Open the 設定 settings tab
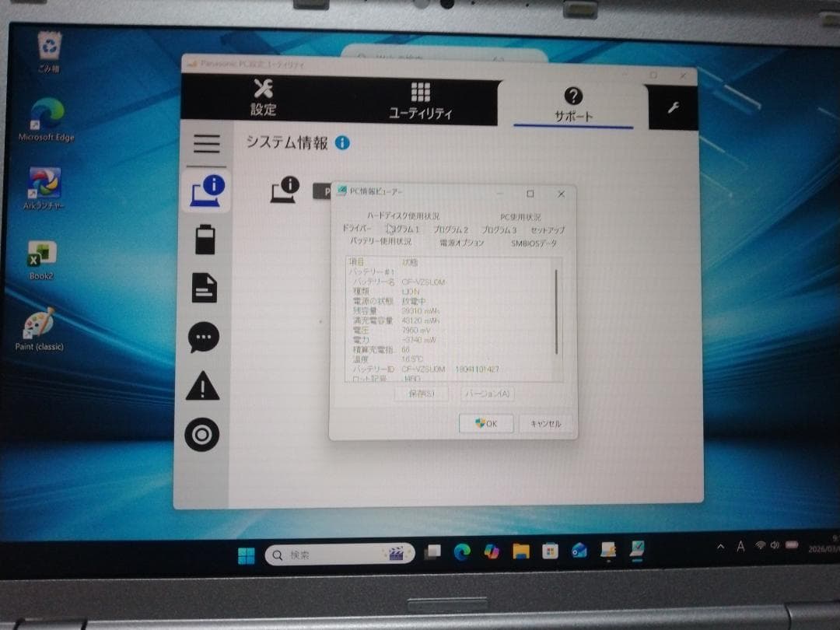Image resolution: width=840 pixels, height=630 pixels. 263,98
